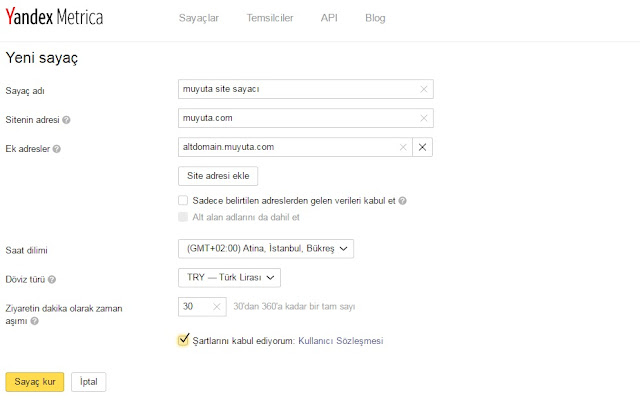Enable Sadece belirtilen adreslerden gelen verileri kabul et
The height and width of the screenshot is (400, 640).
(x=183, y=200)
